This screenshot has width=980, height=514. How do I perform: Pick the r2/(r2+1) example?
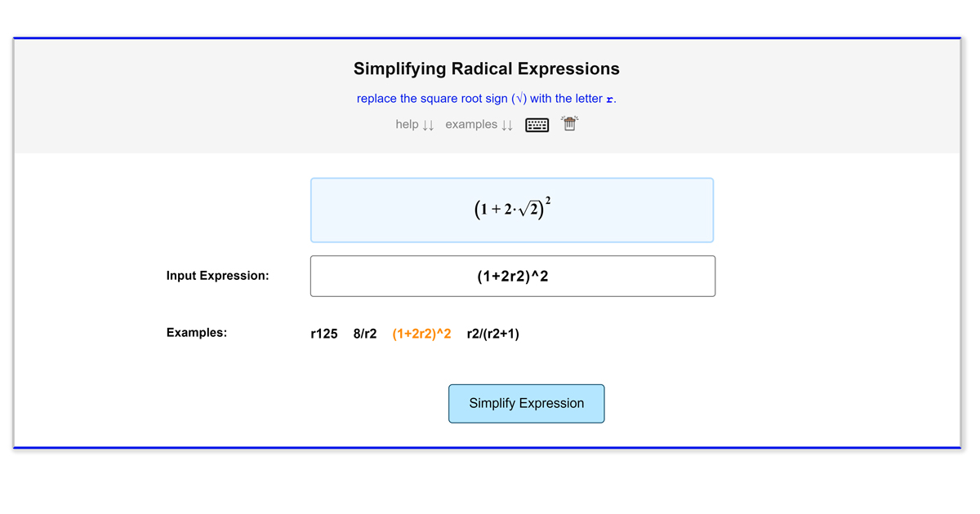[492, 334]
